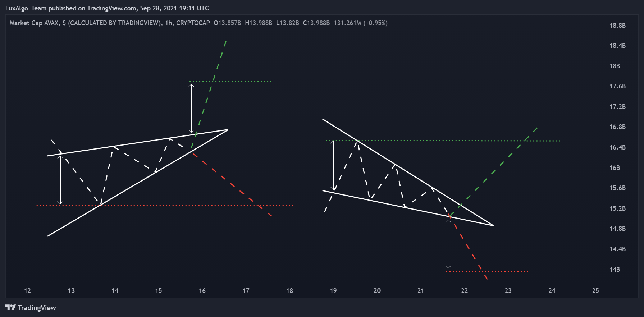This screenshot has width=644, height=317.
Task: Click the 18.8B price axis label
Action: pyautogui.click(x=617, y=26)
